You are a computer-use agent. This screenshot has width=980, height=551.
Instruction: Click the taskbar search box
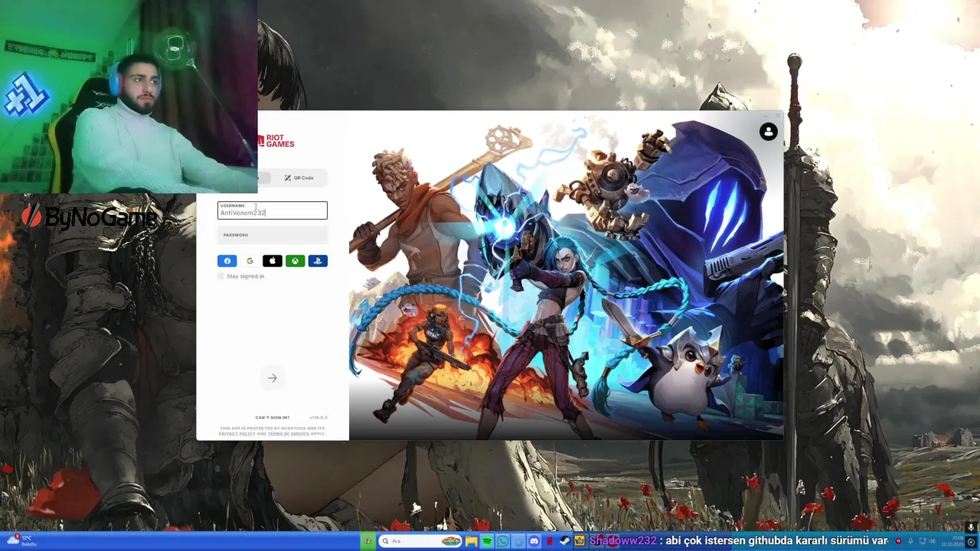tap(420, 541)
